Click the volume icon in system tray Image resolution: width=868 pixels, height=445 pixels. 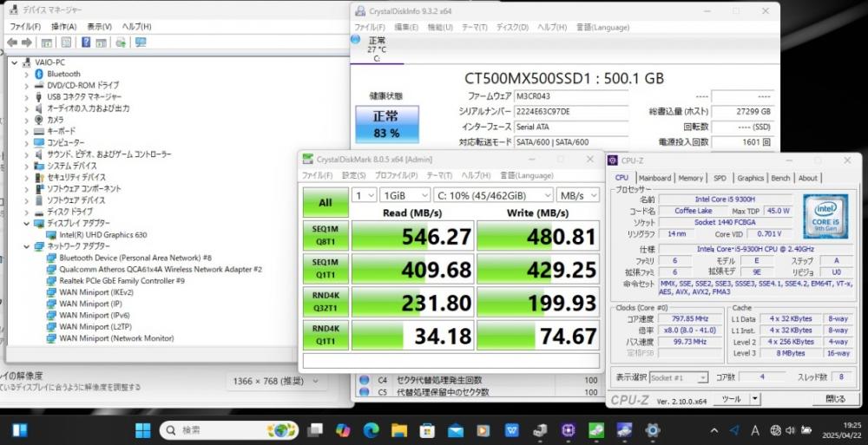point(791,430)
